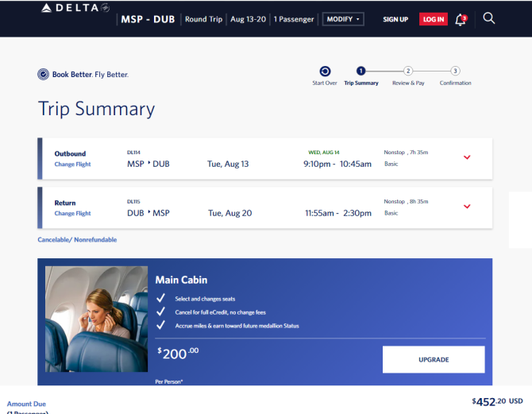Viewport: 532px width, 414px height.
Task: Click the MSP - DUB route text
Action: [148, 19]
